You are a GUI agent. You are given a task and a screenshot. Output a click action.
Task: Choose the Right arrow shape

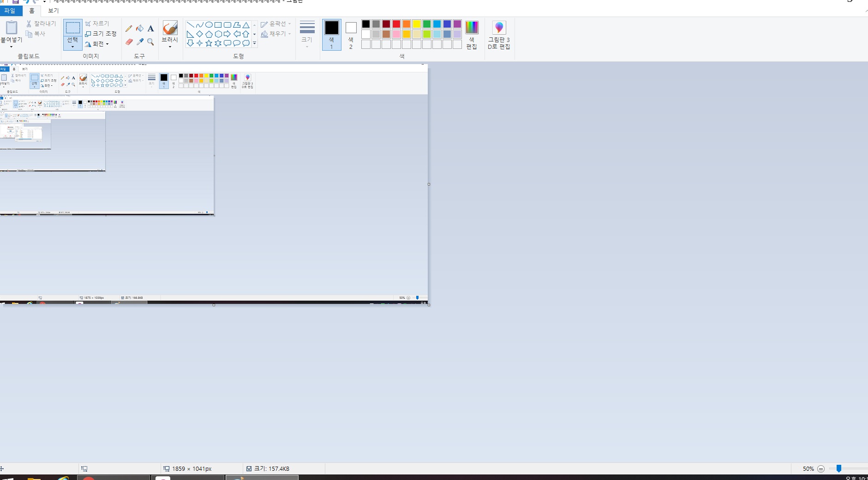coord(227,34)
